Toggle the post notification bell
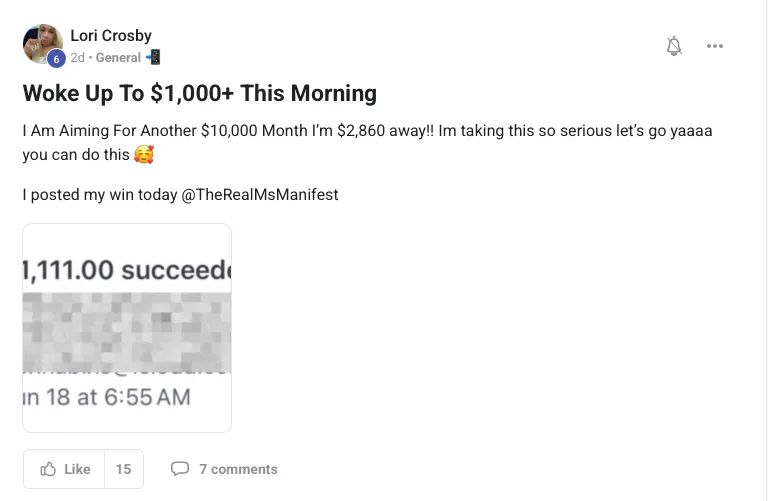This screenshot has height=501, width=768. [x=674, y=46]
